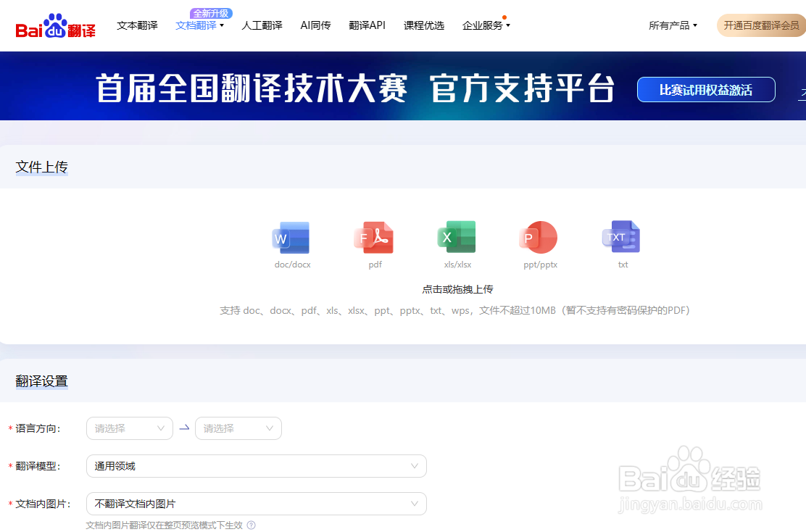Expand the 所有产品 dropdown menu
This screenshot has height=532, width=806.
pyautogui.click(x=673, y=25)
